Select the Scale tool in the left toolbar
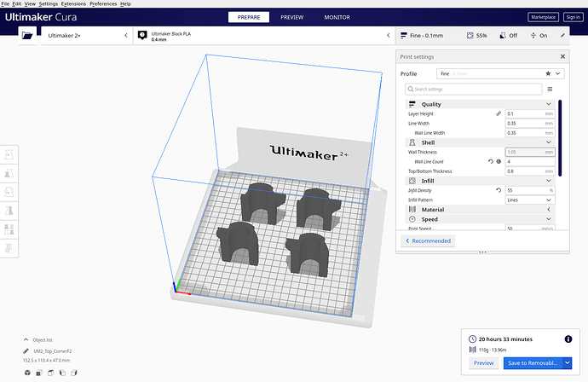The width and height of the screenshot is (588, 382). (9, 173)
